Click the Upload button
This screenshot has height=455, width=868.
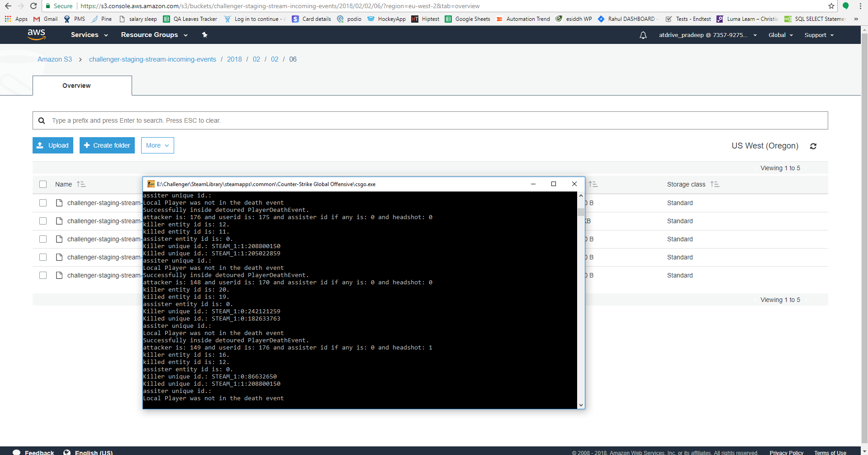tap(53, 145)
